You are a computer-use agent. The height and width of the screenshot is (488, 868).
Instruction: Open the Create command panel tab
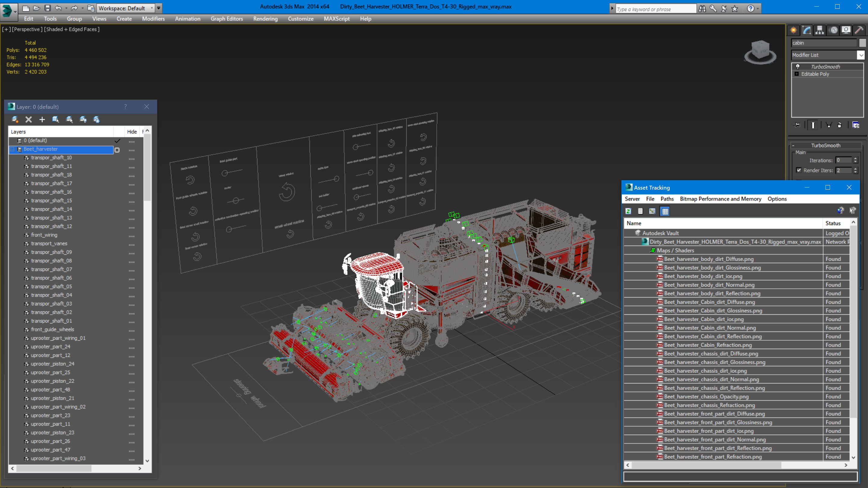[x=794, y=30]
